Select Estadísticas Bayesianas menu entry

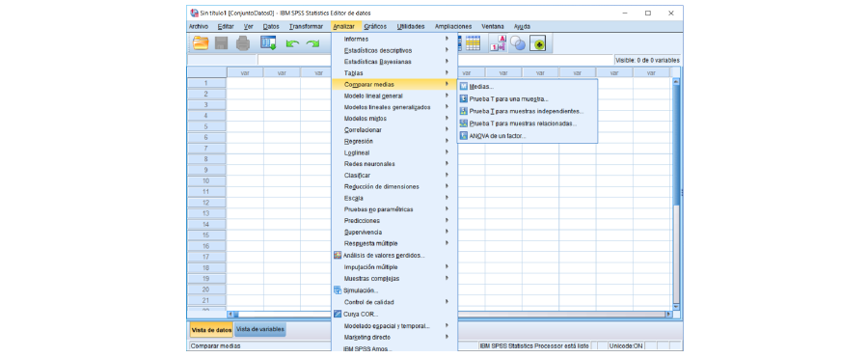(394, 62)
